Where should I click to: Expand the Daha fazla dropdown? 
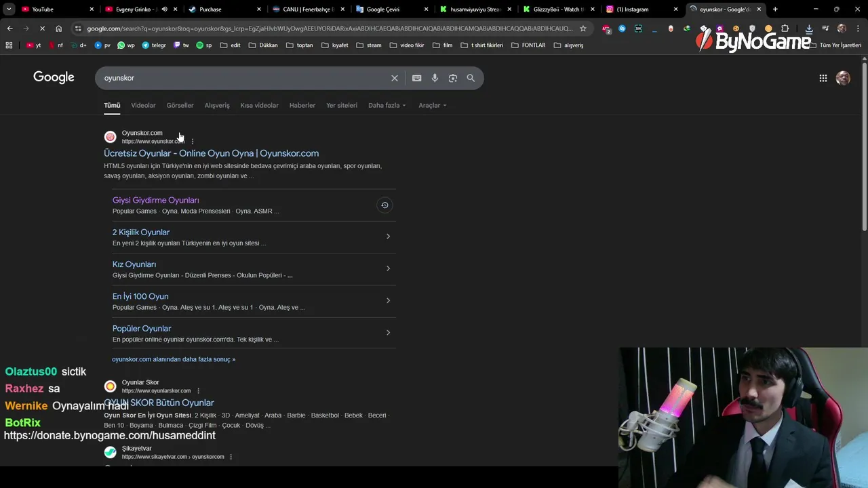click(x=387, y=105)
